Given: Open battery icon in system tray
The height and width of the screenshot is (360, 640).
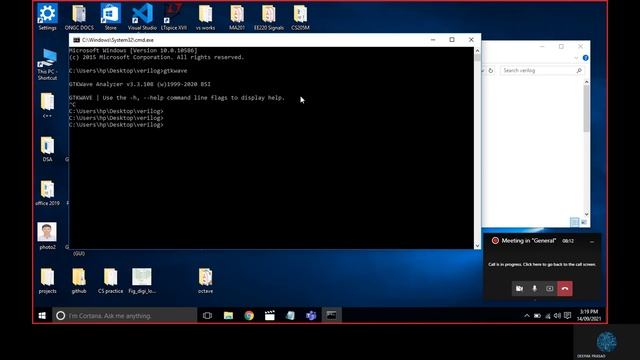Looking at the screenshot, I should point(537,316).
